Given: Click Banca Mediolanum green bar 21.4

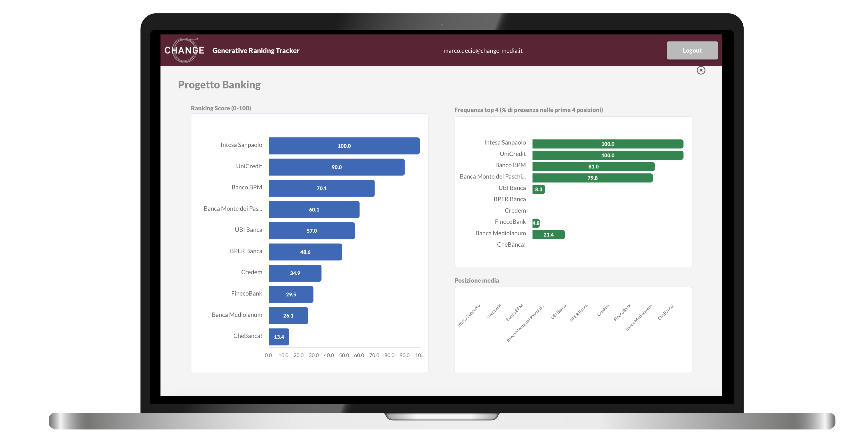Looking at the screenshot, I should pyautogui.click(x=549, y=235).
